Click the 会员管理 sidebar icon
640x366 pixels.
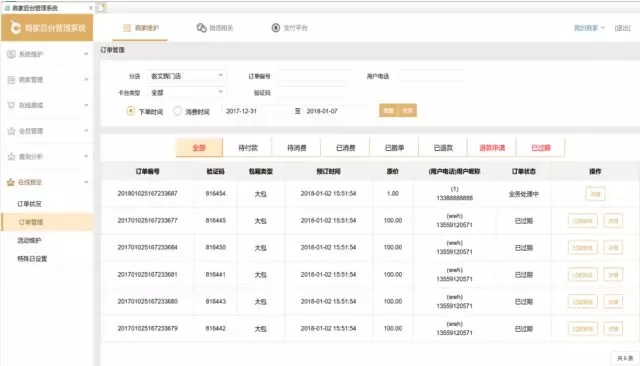tap(11, 131)
